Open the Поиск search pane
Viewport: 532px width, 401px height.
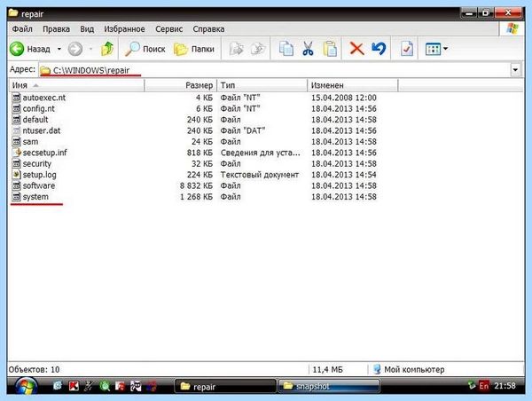pos(145,49)
